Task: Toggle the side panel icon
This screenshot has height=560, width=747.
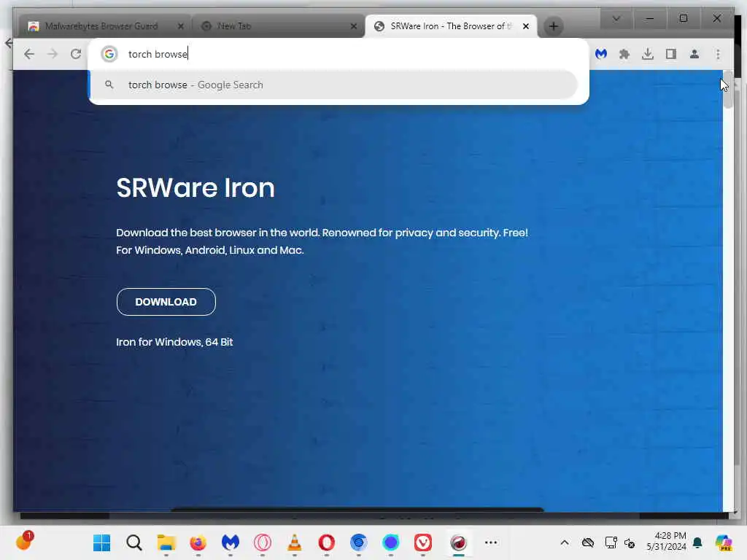Action: [x=671, y=54]
